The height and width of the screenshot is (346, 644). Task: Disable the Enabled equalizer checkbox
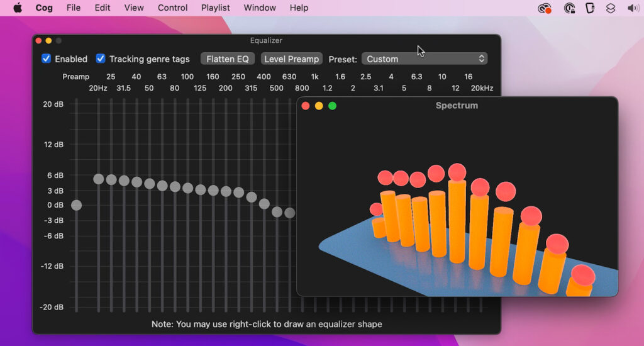[47, 59]
